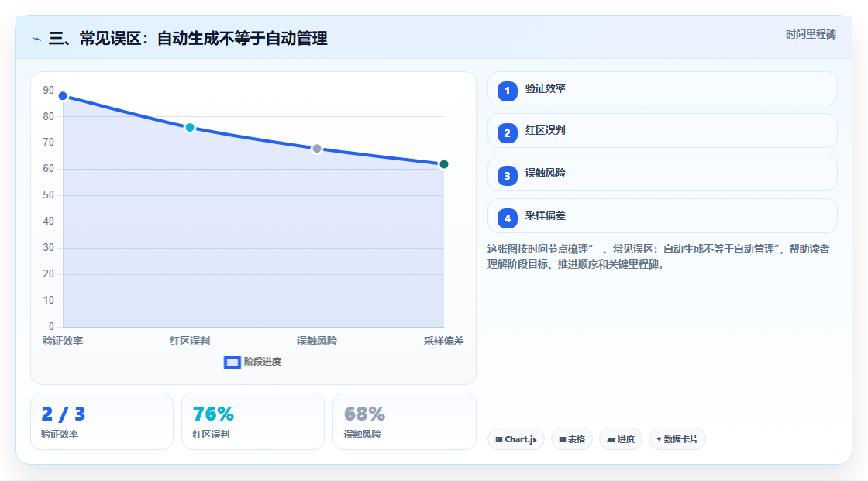The height and width of the screenshot is (481, 868).
Task: Click the 50 y-axis tick label
Action: click(x=49, y=195)
